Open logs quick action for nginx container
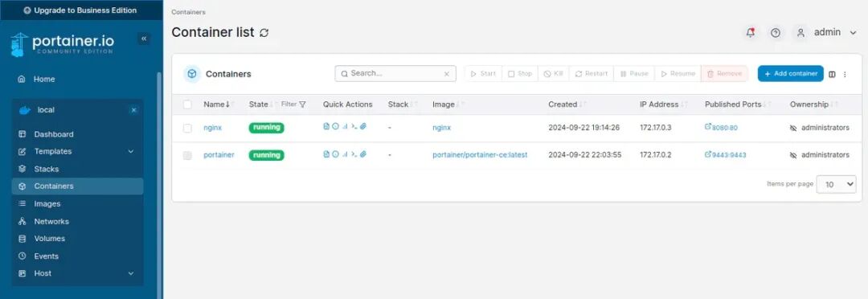This screenshot has height=299, width=868. [326, 126]
